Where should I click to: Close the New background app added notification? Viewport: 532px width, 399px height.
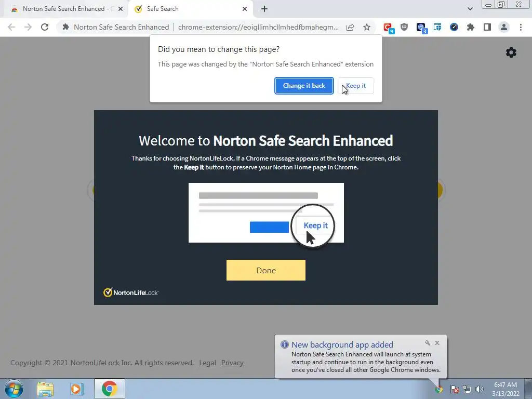[x=437, y=343]
